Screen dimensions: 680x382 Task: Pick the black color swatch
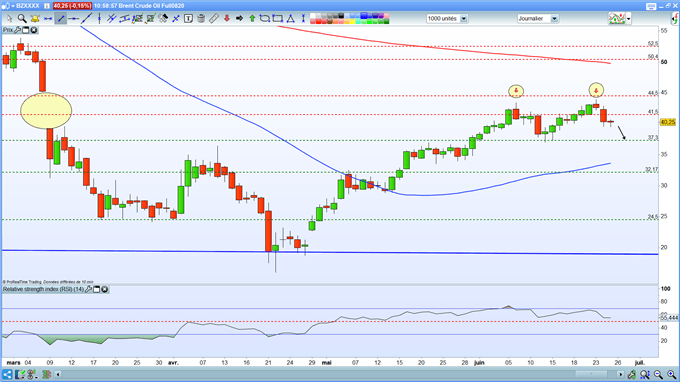[342, 16]
